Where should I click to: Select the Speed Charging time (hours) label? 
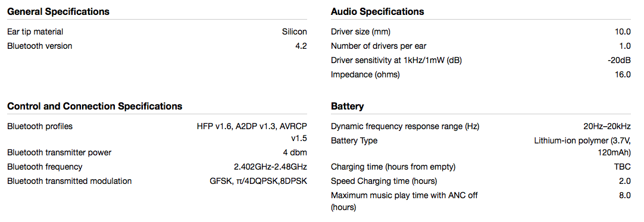click(x=384, y=181)
